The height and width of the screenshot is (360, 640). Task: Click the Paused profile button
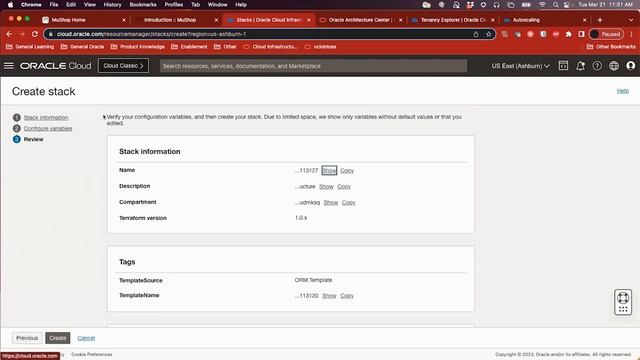click(x=606, y=34)
